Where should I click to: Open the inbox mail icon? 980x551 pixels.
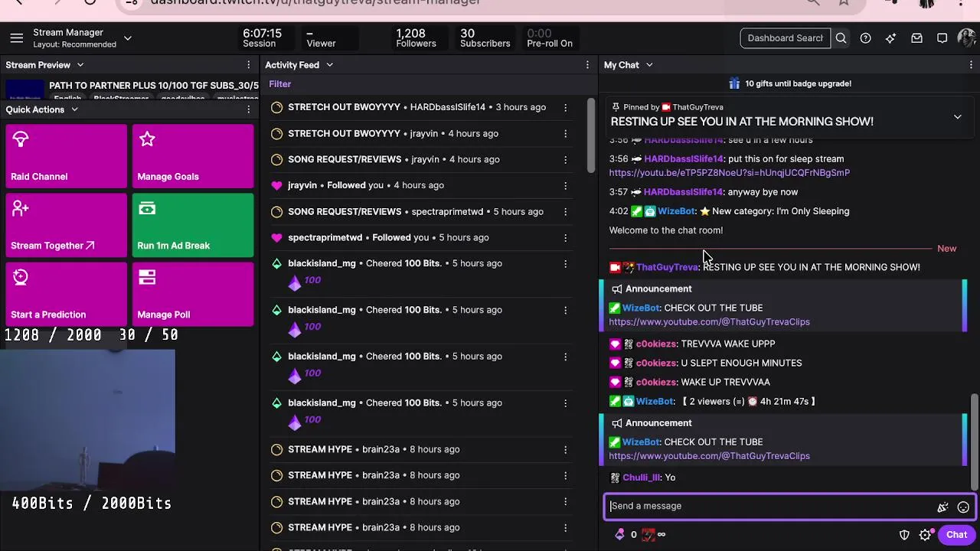916,38
